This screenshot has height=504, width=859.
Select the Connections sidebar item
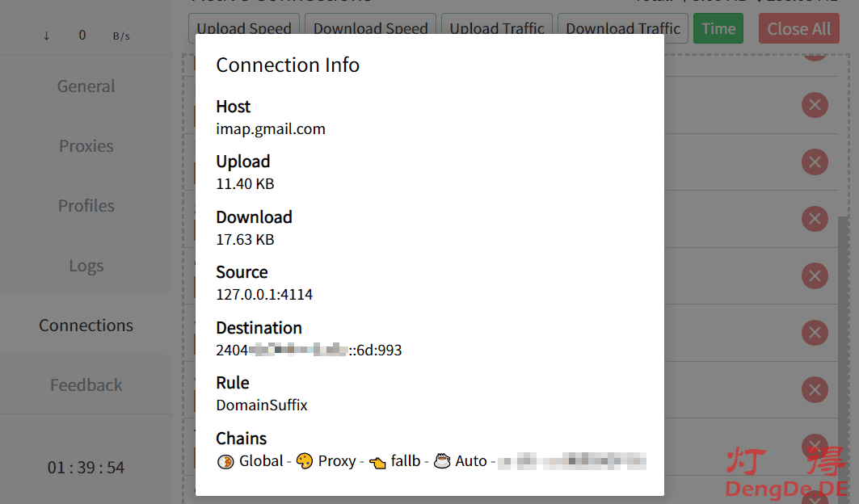86,325
